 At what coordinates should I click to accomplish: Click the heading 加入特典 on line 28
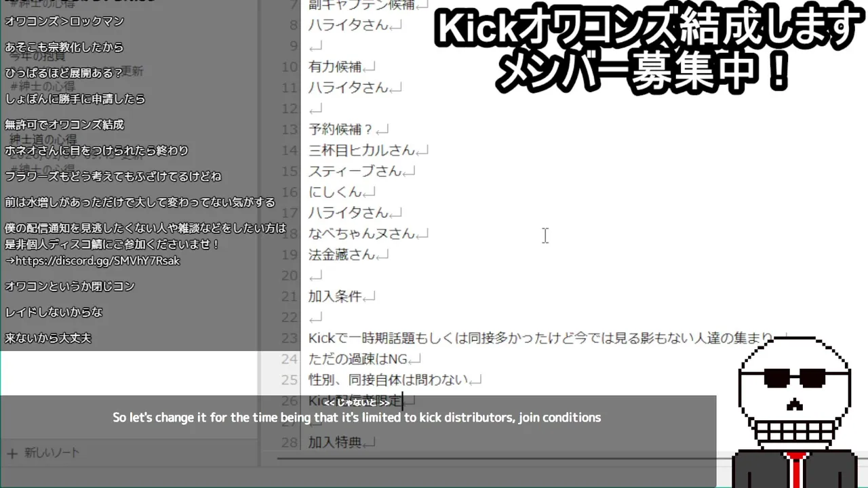click(335, 443)
